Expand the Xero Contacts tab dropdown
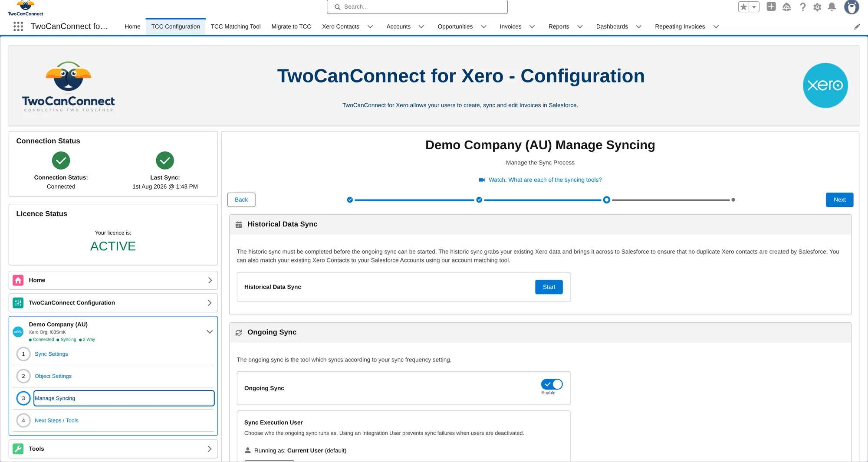 point(370,27)
